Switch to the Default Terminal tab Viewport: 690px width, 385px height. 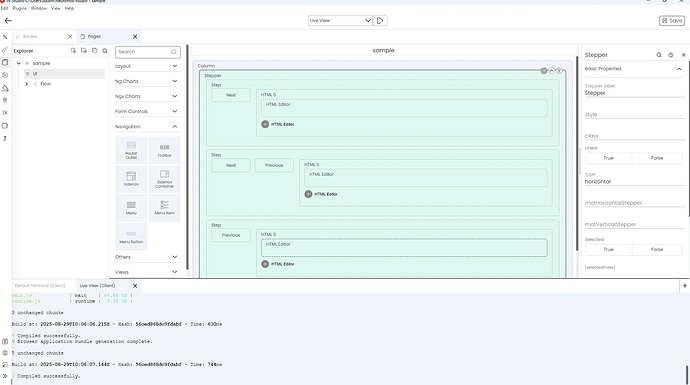pos(40,286)
